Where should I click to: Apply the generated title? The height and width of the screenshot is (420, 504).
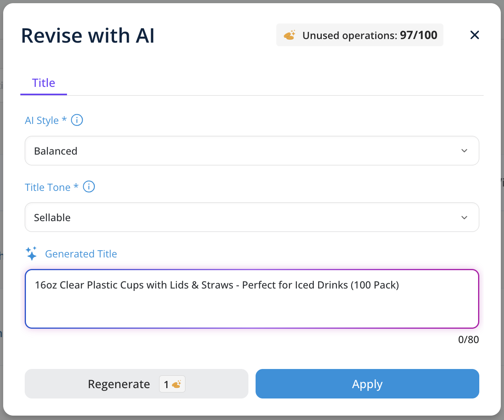coord(367,384)
